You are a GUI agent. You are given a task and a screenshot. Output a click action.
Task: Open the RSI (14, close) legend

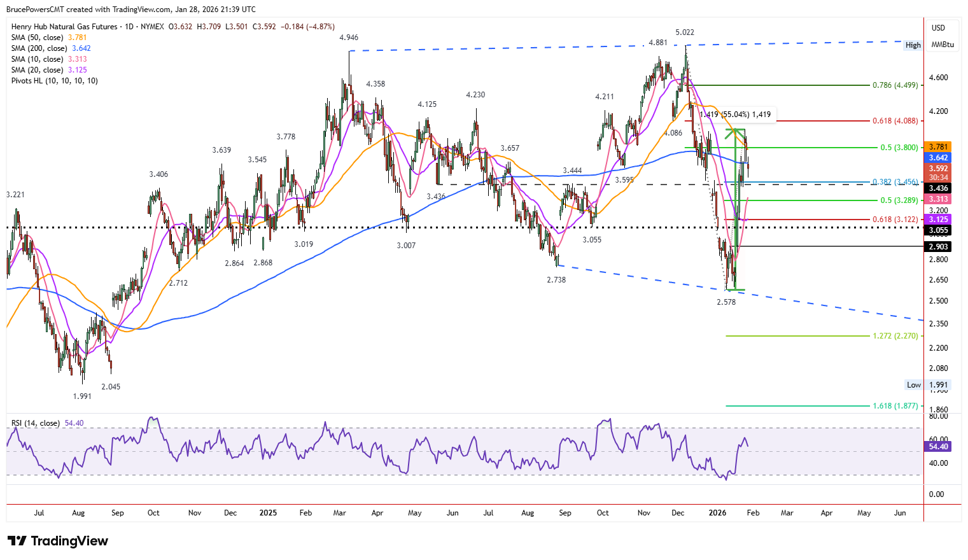click(48, 423)
